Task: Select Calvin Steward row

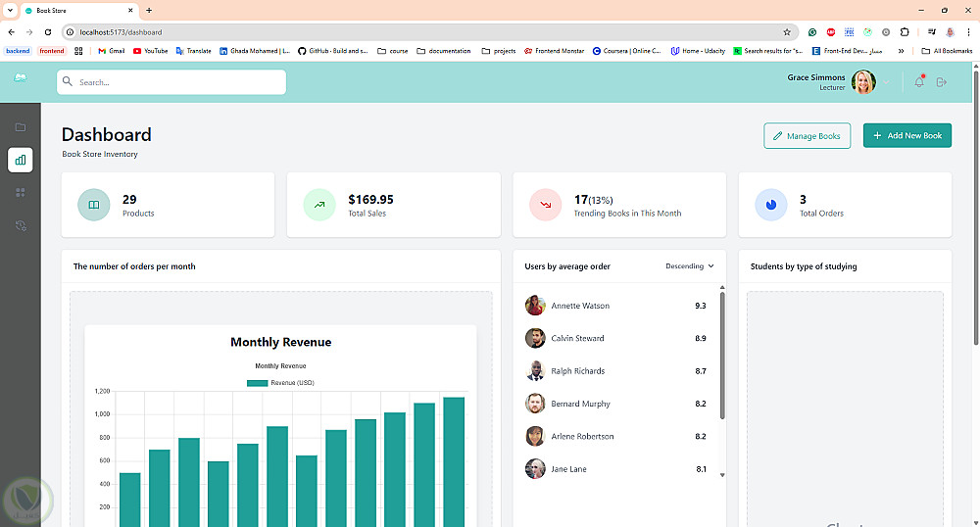Action: pos(615,338)
